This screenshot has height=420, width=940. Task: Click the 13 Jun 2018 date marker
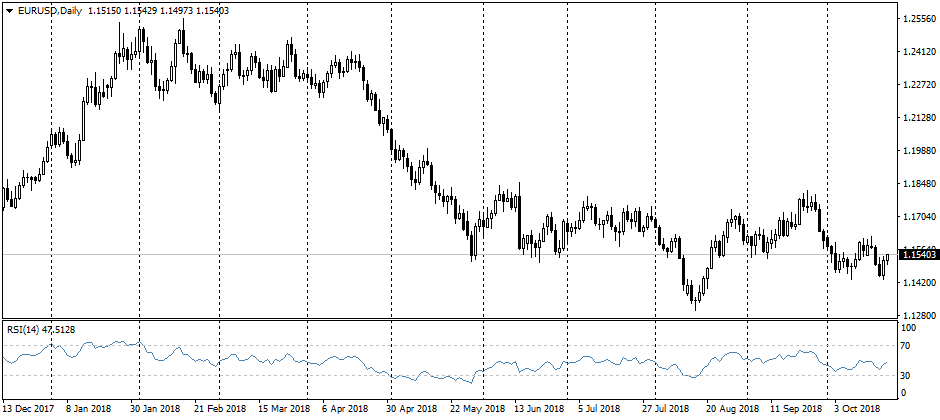540,409
